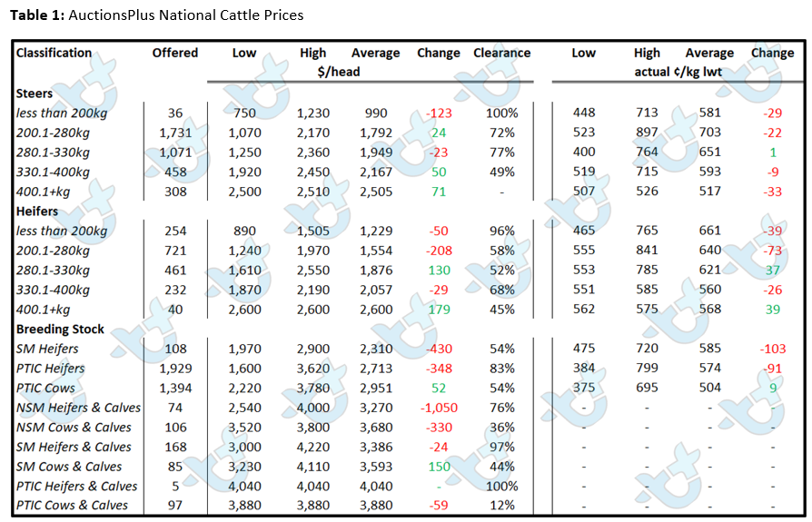Select the ¢/kg high value '799'
The image size is (812, 522).
[647, 368]
